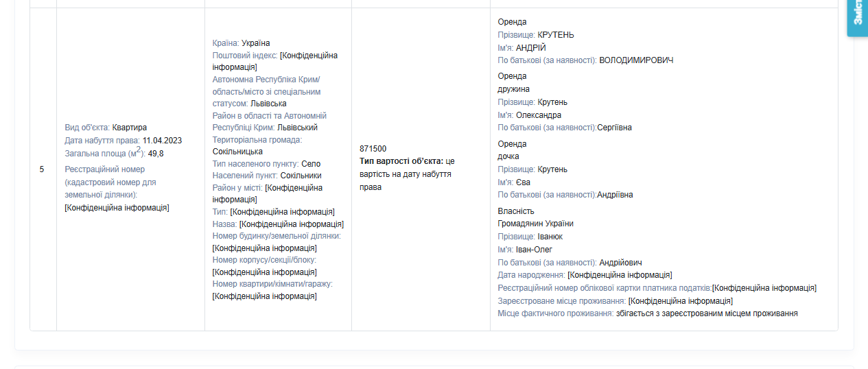The image size is (868, 369).
Task: Click the Львівська region value
Action: coord(268,104)
